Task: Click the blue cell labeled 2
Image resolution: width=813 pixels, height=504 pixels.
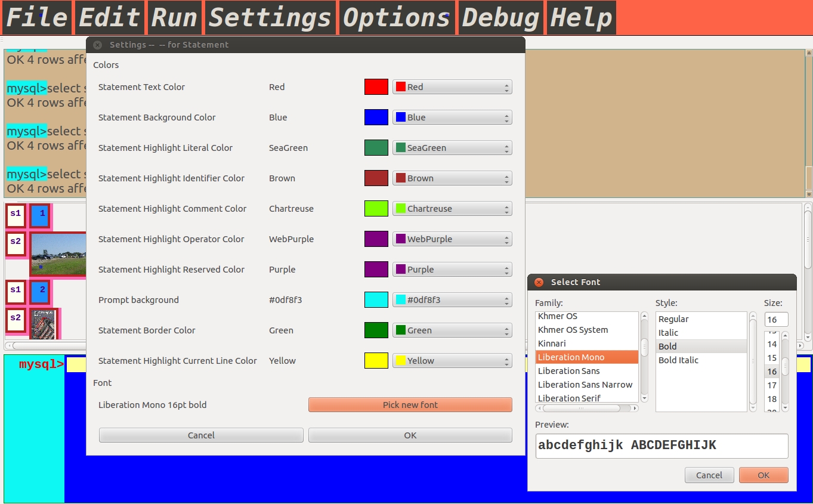Action: click(x=40, y=292)
